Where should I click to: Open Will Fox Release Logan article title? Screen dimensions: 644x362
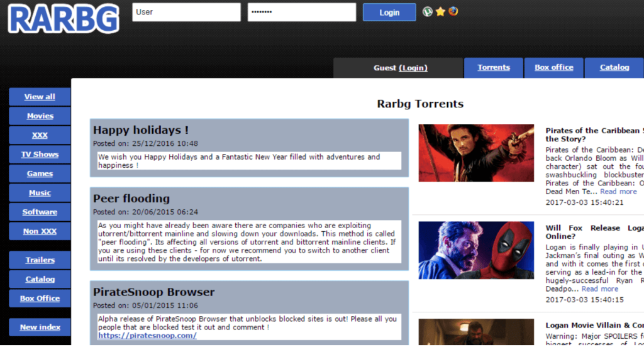pos(594,232)
